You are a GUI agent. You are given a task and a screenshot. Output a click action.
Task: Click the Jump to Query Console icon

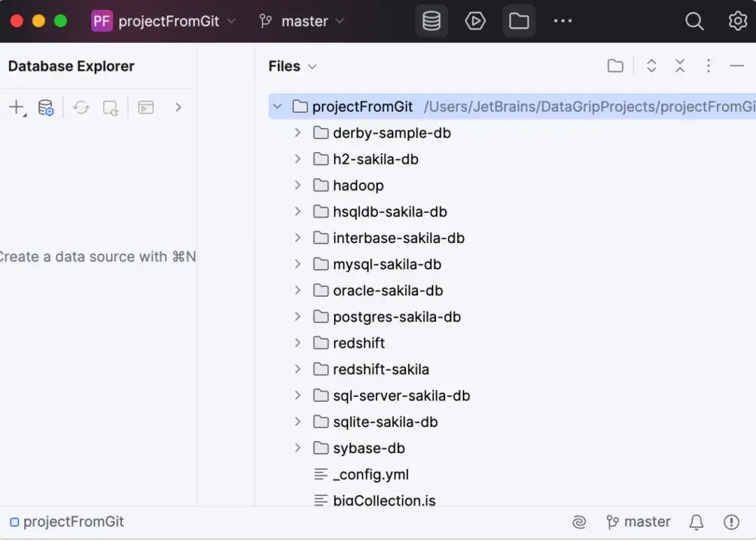click(146, 108)
